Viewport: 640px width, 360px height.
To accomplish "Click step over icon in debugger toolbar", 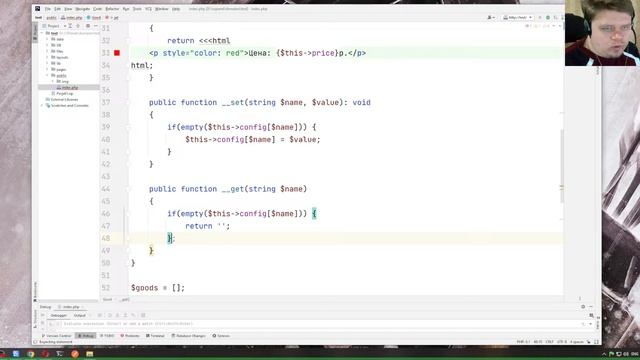I will click(110, 315).
